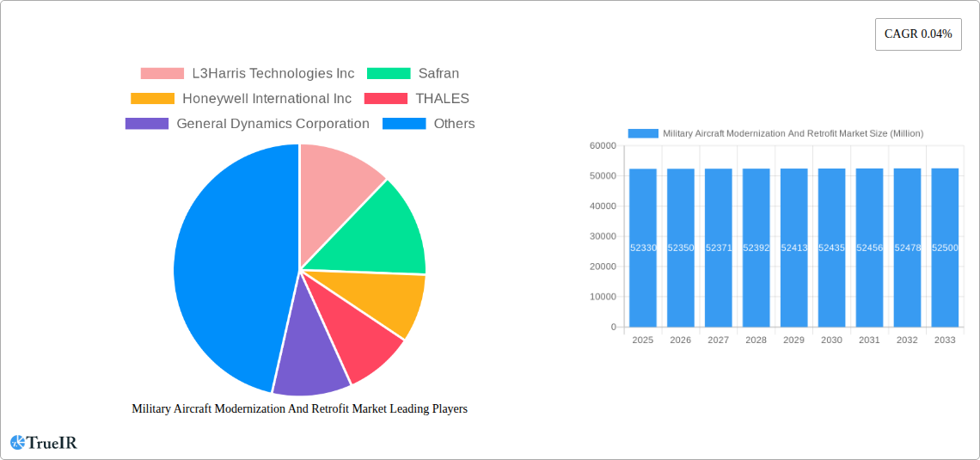This screenshot has height=460, width=980.
Task: Click the 2029 x-axis year label
Action: click(x=793, y=340)
